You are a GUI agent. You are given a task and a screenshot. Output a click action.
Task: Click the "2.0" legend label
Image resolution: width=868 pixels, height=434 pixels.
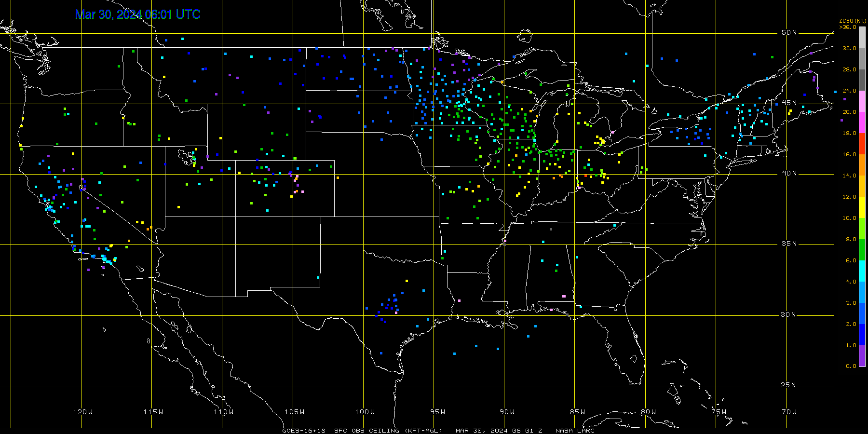pos(851,324)
